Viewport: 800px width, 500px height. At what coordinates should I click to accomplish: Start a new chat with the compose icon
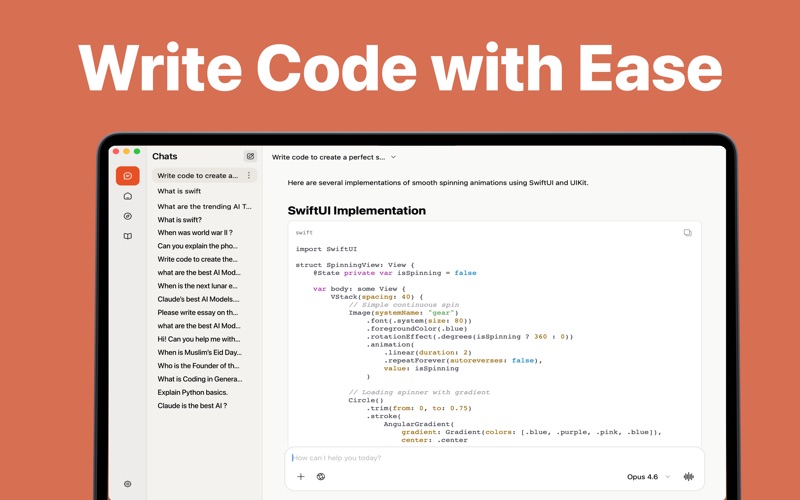[250, 157]
